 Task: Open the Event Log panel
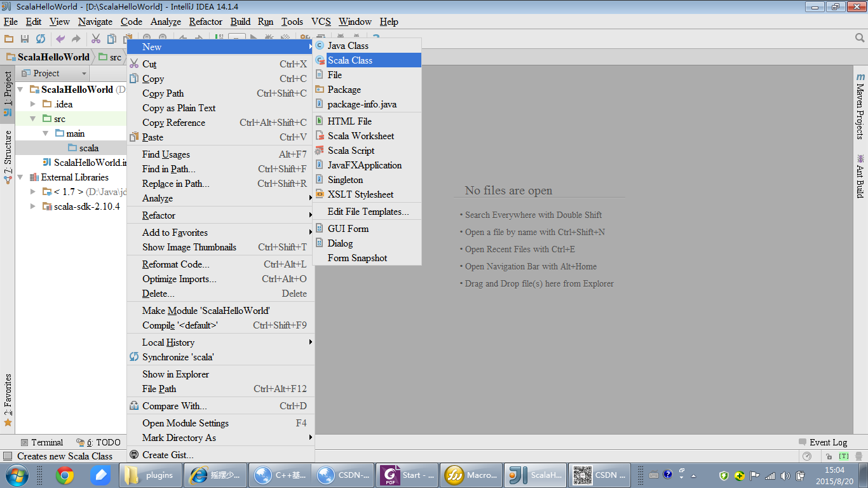823,442
